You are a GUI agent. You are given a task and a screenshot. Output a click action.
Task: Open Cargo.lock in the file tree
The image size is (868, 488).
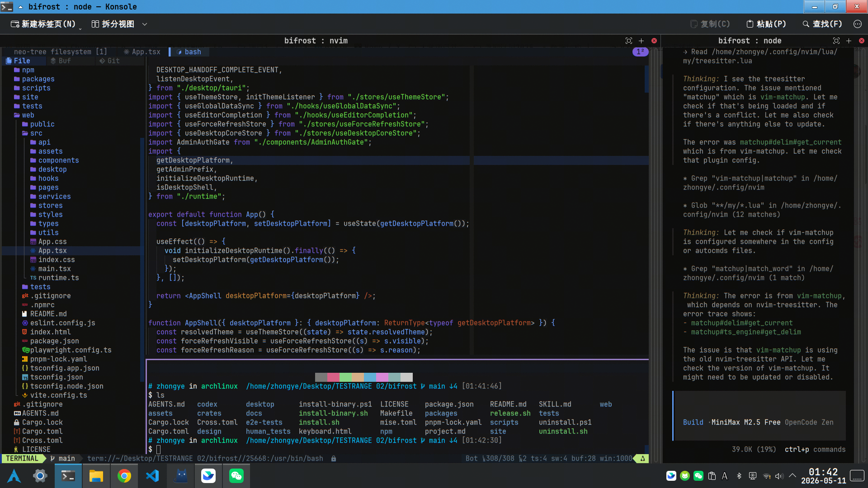click(38, 422)
